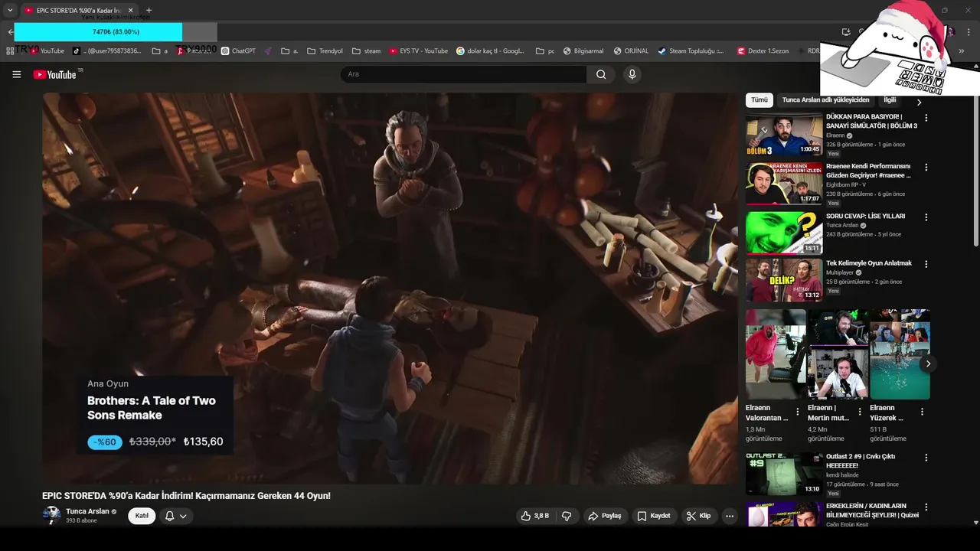
Task: Click the Katıl join button
Action: pyautogui.click(x=142, y=516)
